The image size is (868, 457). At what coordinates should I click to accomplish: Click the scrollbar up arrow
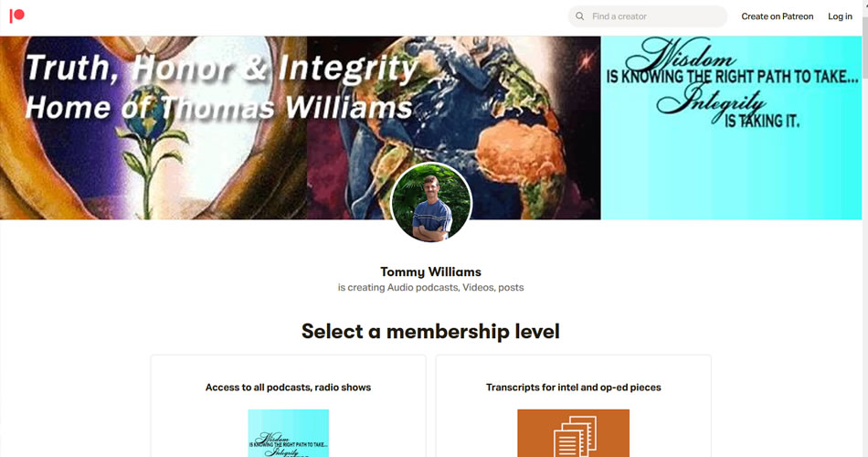864,4
